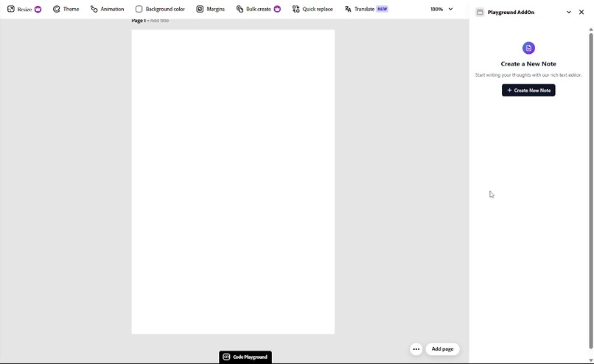
Task: Open the Margins settings
Action: click(x=211, y=9)
